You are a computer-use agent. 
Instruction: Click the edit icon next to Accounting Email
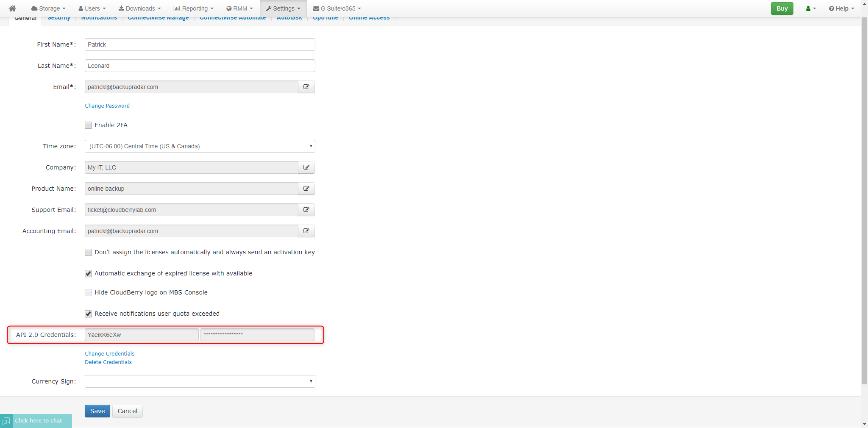(306, 231)
